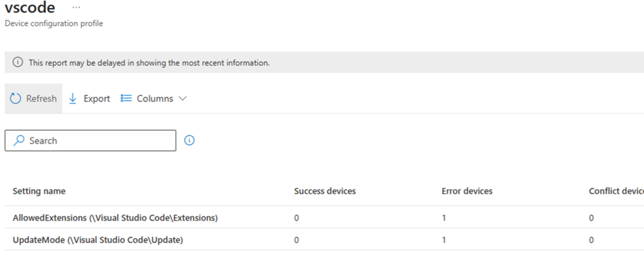Image resolution: width=644 pixels, height=265 pixels.
Task: Focus the Search input field
Action: pos(94,141)
